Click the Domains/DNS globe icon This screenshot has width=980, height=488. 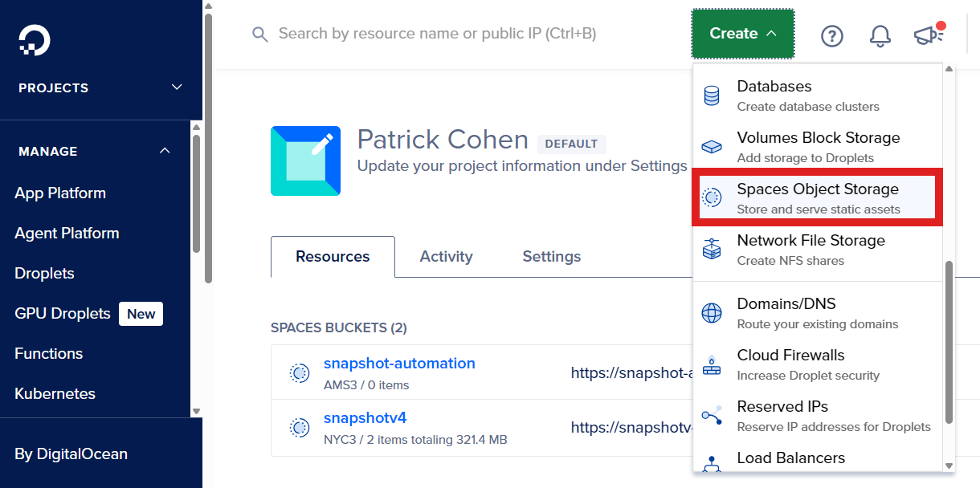click(x=712, y=313)
